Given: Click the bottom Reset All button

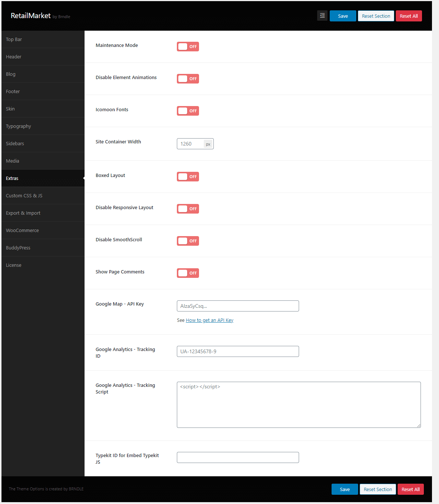Looking at the screenshot, I should click(x=411, y=489).
